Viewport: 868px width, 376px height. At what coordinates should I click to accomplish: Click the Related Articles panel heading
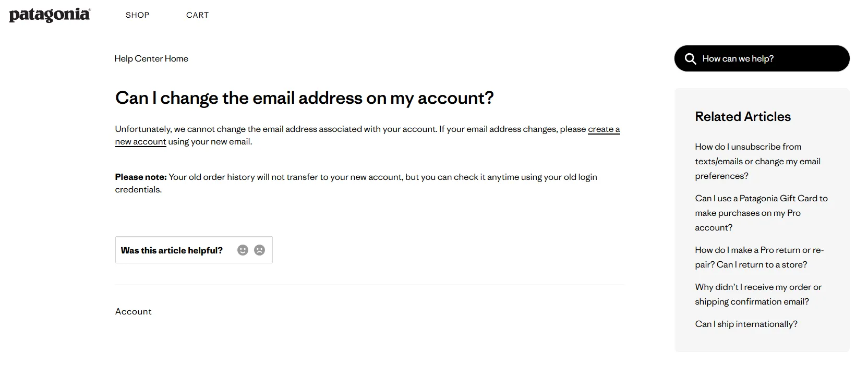742,116
